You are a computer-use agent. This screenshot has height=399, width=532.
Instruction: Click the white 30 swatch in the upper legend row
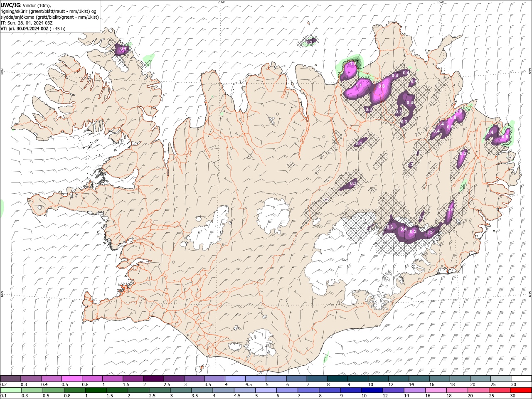[522, 379]
